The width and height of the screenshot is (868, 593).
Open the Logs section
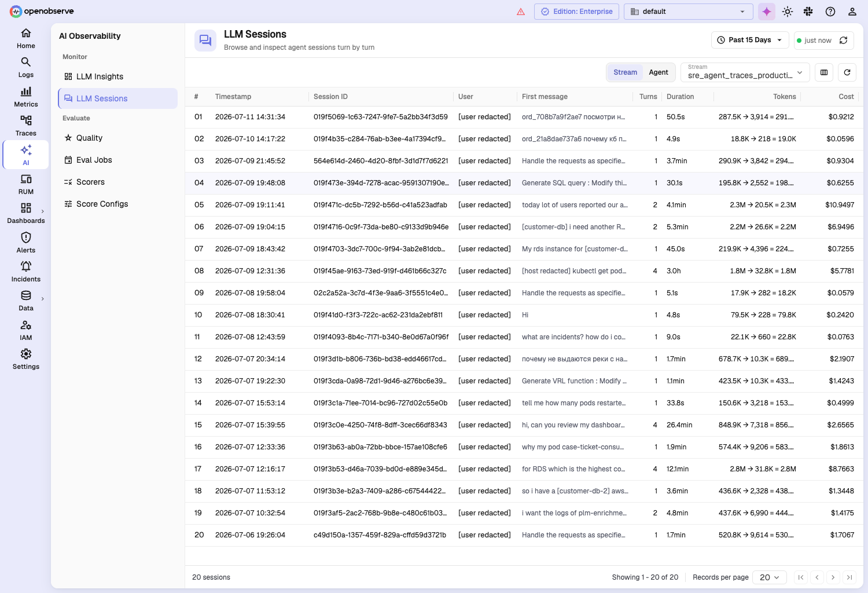tap(26, 68)
